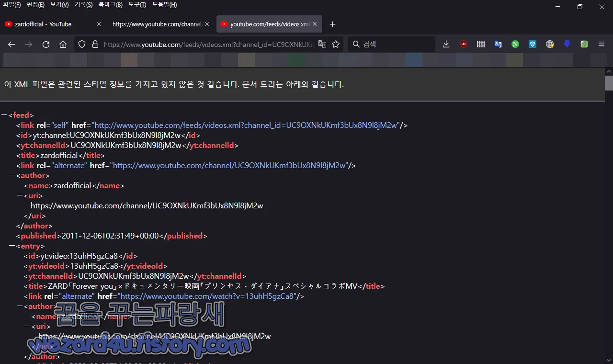Open the blue shield extension icon
The image size is (613, 364).
[533, 45]
